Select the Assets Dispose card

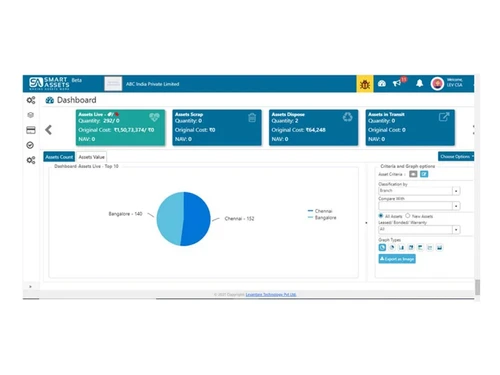314,127
